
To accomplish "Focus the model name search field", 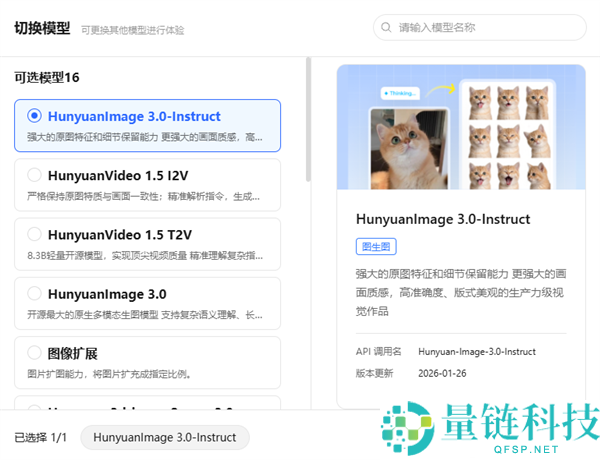I will pyautogui.click(x=479, y=28).
